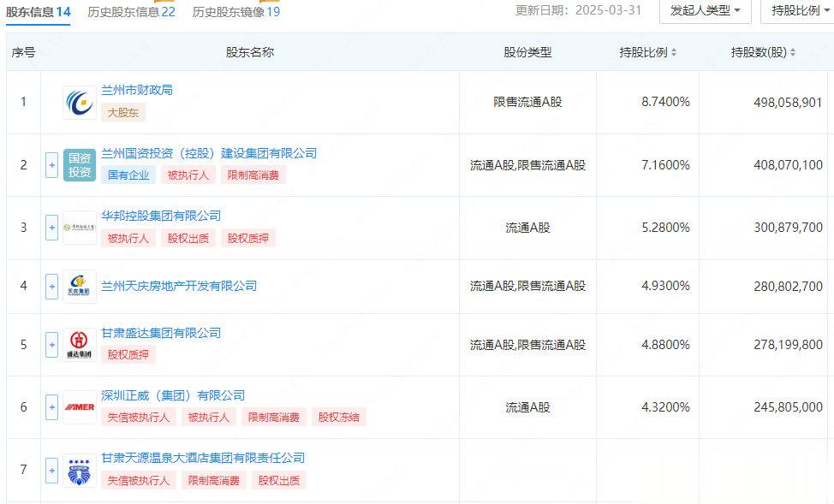
Task: Expand row for 华邦控股集团有限公司
Action: [51, 228]
